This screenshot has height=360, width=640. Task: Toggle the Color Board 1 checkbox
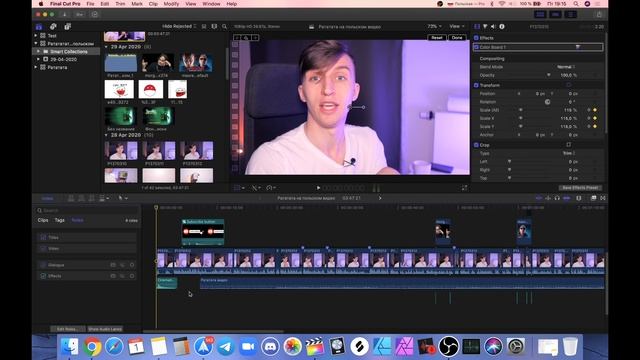[x=476, y=47]
